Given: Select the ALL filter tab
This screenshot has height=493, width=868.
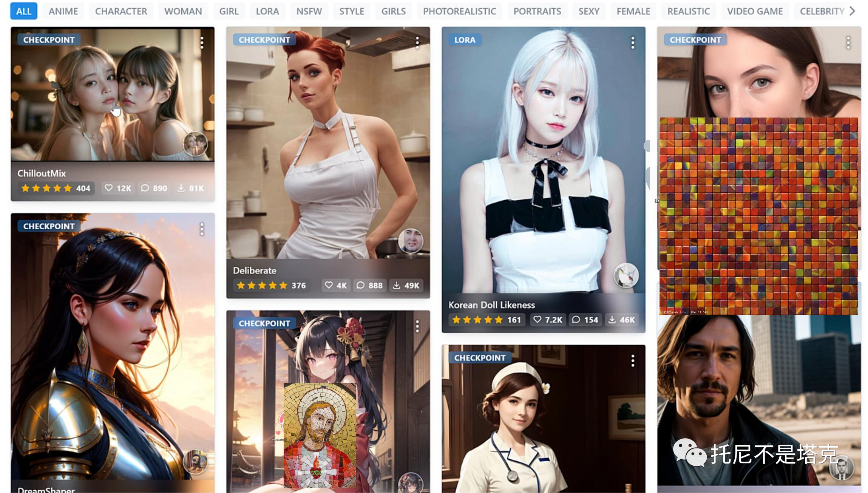Looking at the screenshot, I should click(x=25, y=10).
